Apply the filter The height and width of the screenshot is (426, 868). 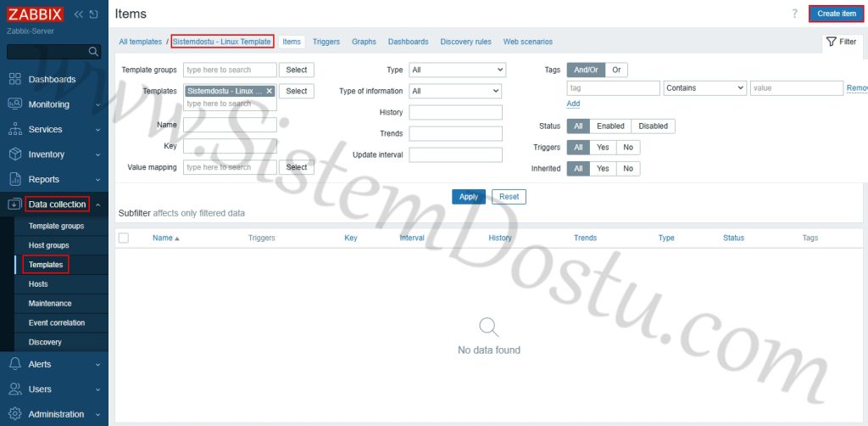point(468,197)
